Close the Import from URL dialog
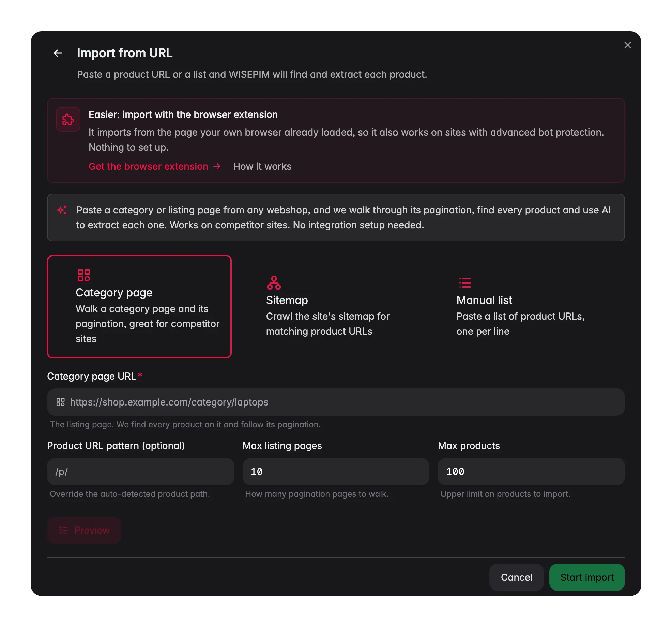The width and height of the screenshot is (672, 627). click(627, 45)
